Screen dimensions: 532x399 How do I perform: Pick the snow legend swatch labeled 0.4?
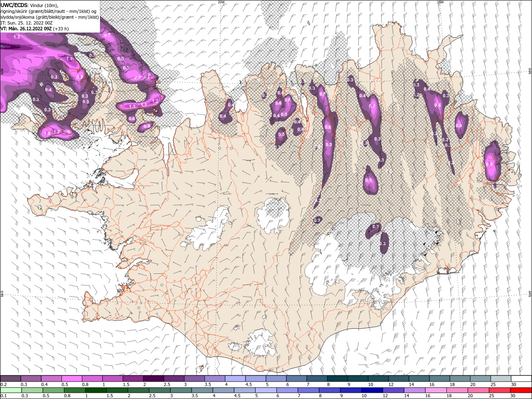coord(51,379)
